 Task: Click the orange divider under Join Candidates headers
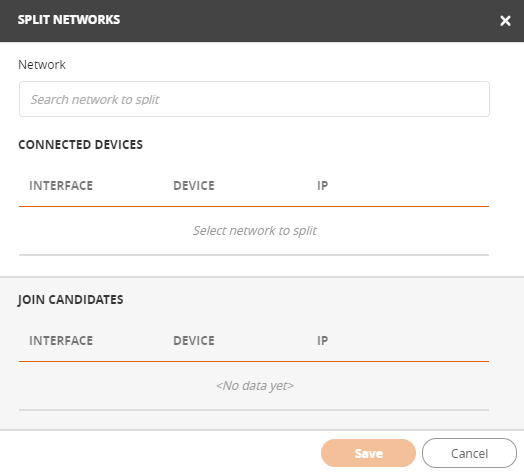click(x=254, y=361)
